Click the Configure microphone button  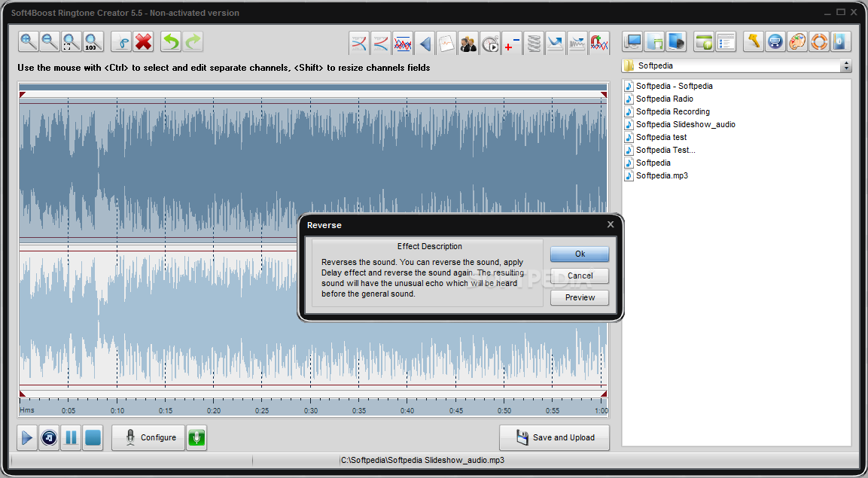[148, 437]
